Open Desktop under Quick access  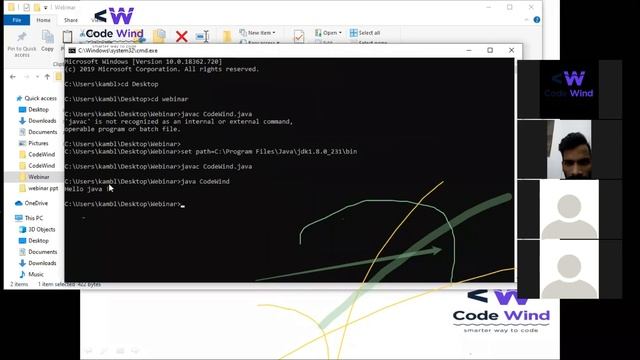[x=34, y=109]
